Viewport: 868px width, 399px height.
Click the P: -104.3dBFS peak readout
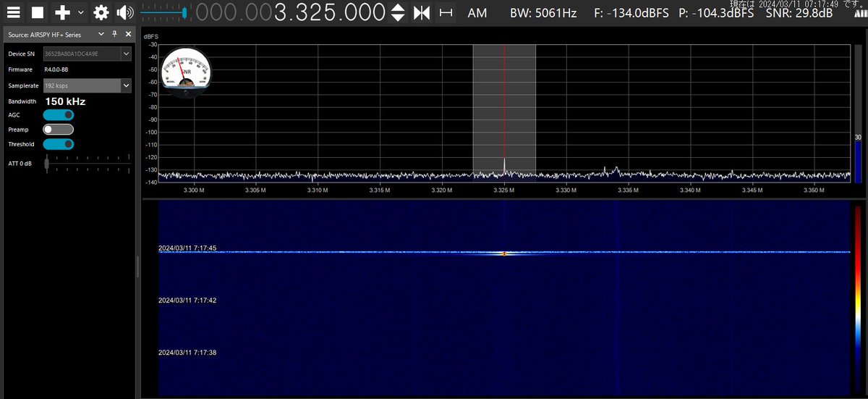(716, 12)
